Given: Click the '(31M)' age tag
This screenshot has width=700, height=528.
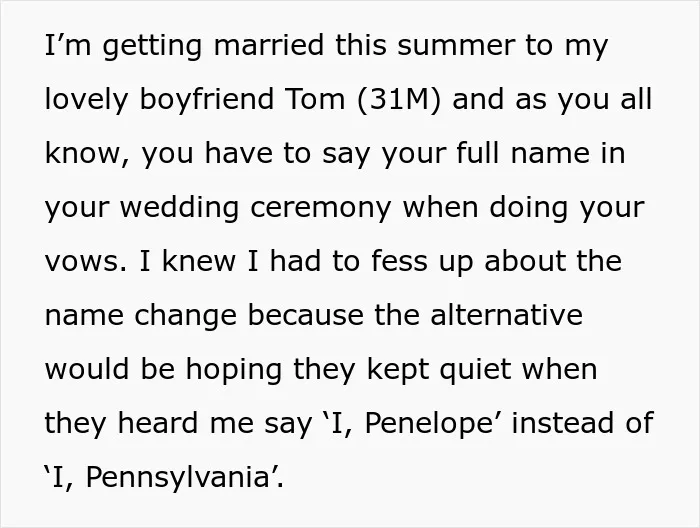Looking at the screenshot, I should 399,100.
